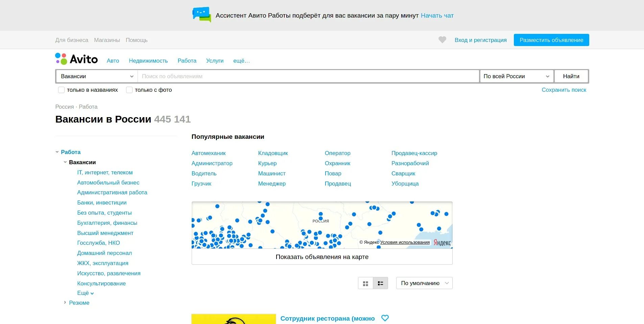Switch to grid view of listings

pyautogui.click(x=365, y=283)
